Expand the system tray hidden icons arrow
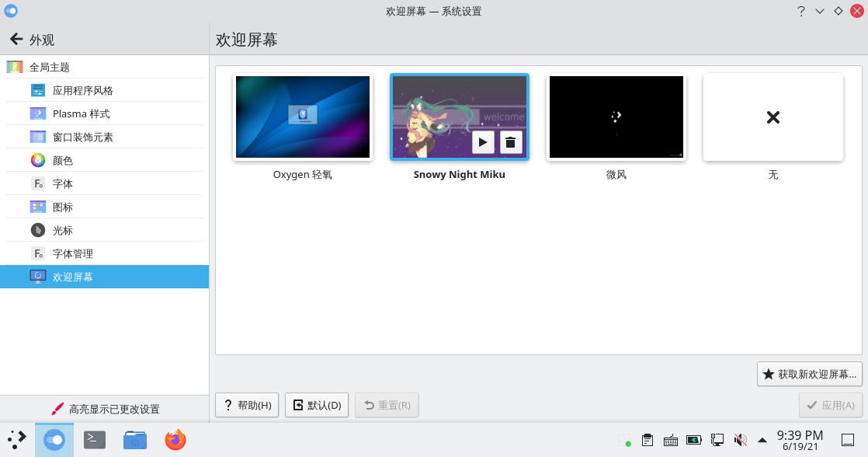 click(x=762, y=440)
